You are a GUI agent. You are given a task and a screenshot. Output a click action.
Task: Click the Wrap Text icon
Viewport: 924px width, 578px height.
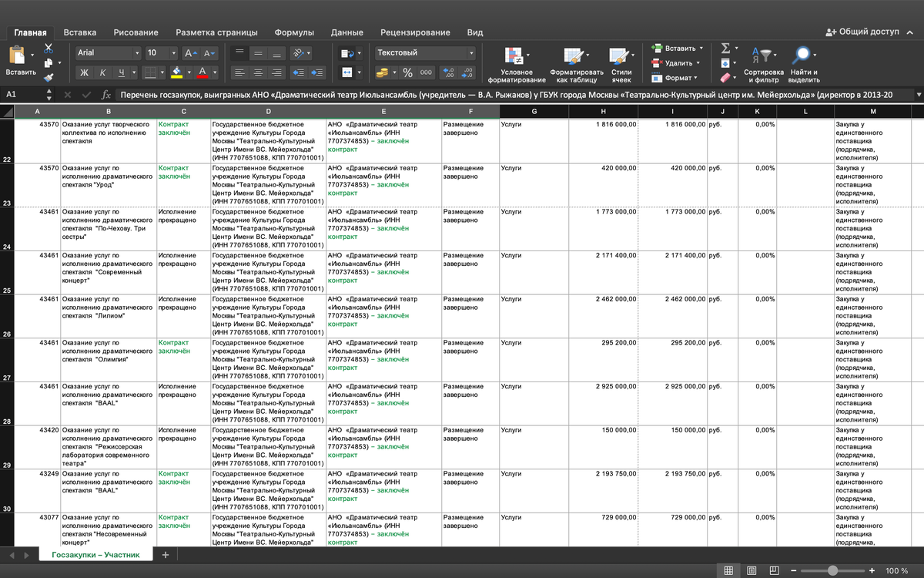click(347, 53)
